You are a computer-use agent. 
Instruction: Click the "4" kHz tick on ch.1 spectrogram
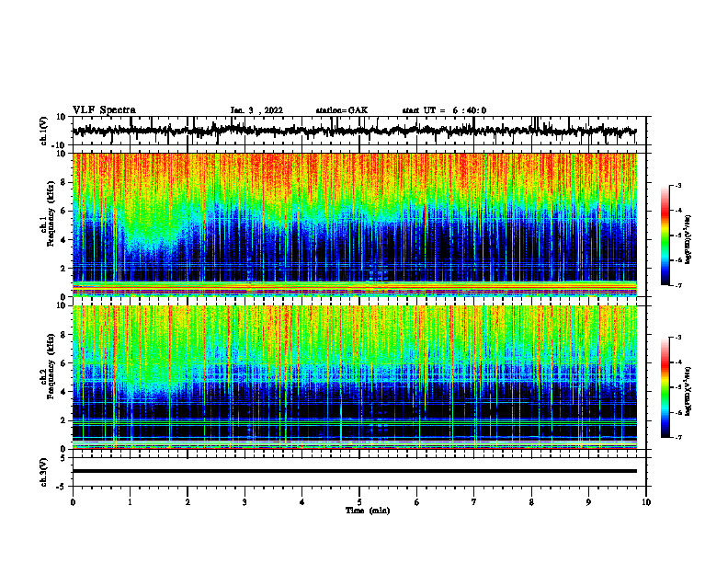(63, 240)
